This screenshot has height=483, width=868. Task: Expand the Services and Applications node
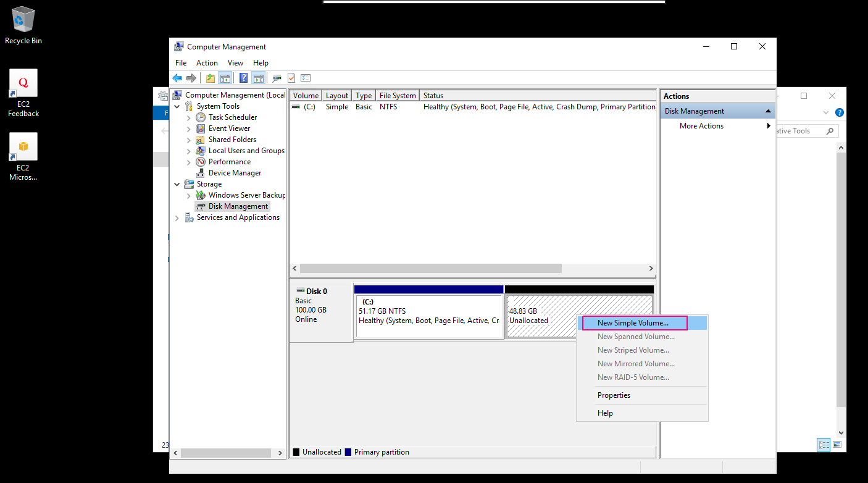(x=177, y=217)
